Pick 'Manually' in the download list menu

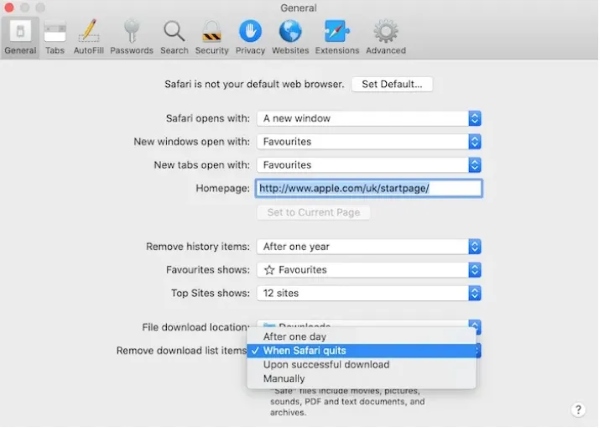[284, 379]
